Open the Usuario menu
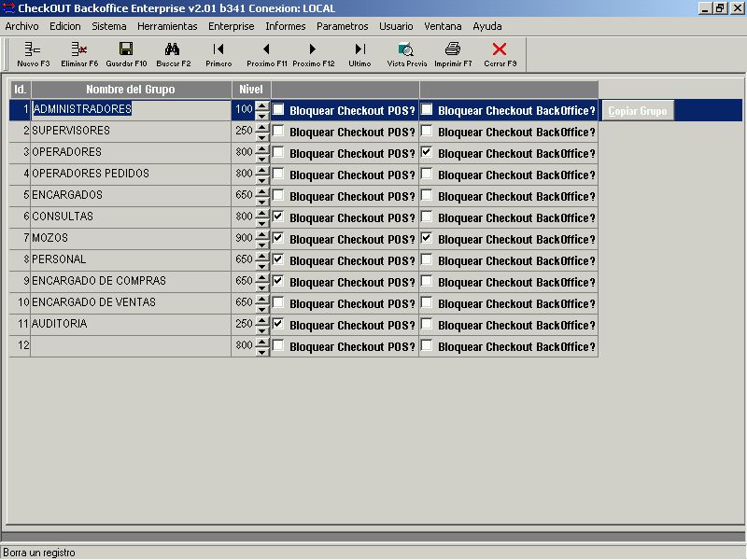The image size is (747, 560). tap(396, 26)
